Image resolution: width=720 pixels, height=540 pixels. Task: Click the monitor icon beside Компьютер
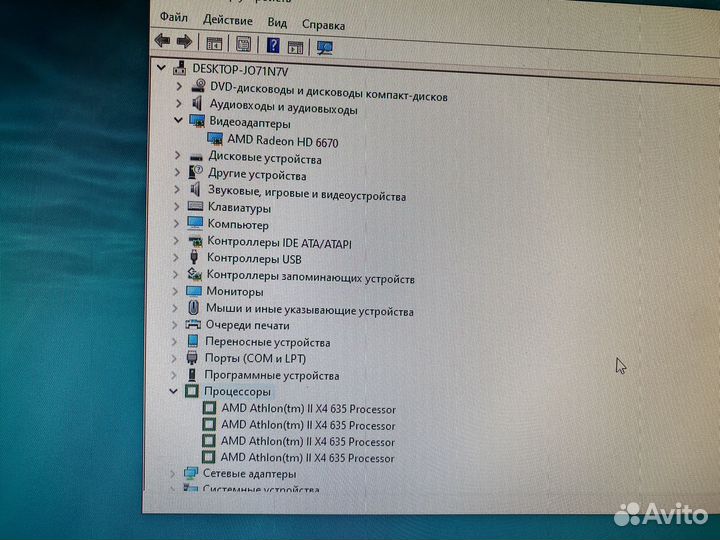tap(195, 223)
